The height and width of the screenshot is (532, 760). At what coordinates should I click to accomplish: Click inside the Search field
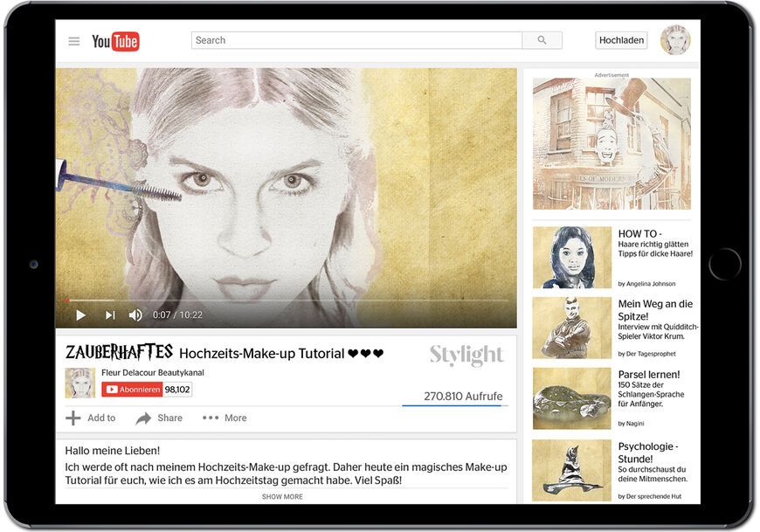click(356, 40)
